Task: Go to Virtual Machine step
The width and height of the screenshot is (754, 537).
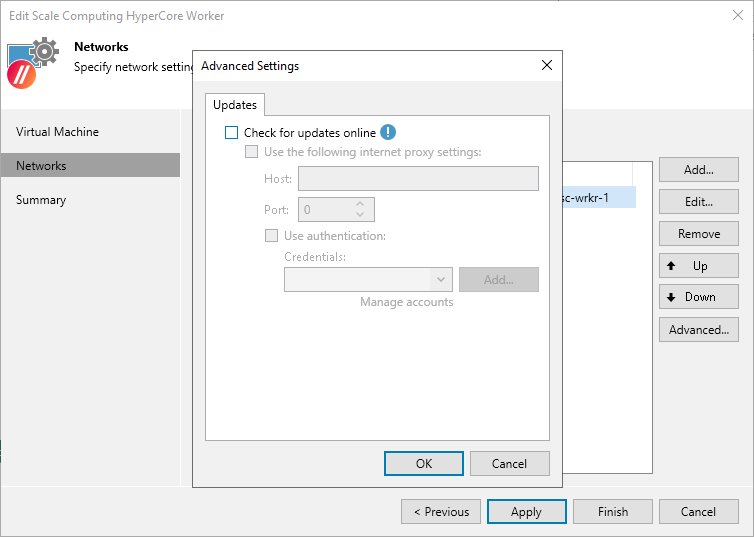Action: click(57, 132)
